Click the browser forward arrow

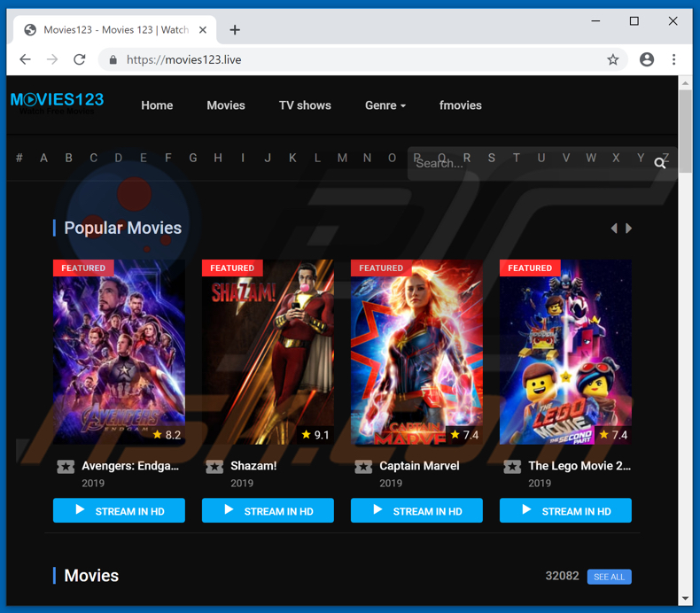tap(52, 59)
